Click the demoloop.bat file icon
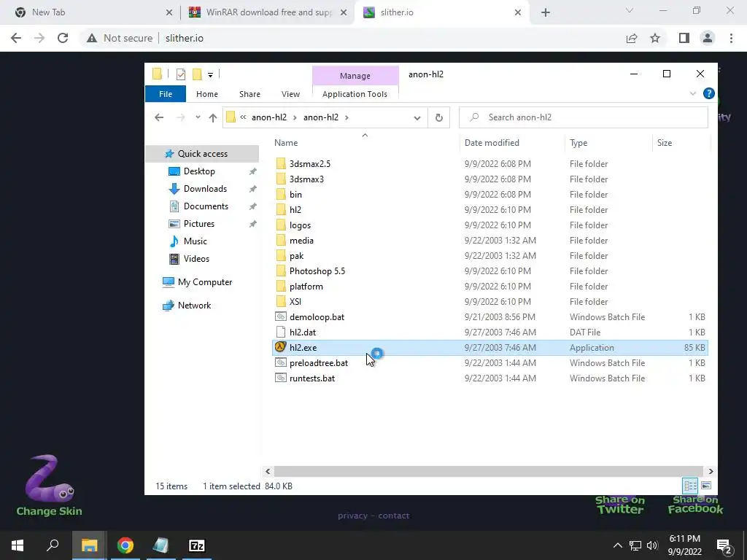 (x=281, y=316)
